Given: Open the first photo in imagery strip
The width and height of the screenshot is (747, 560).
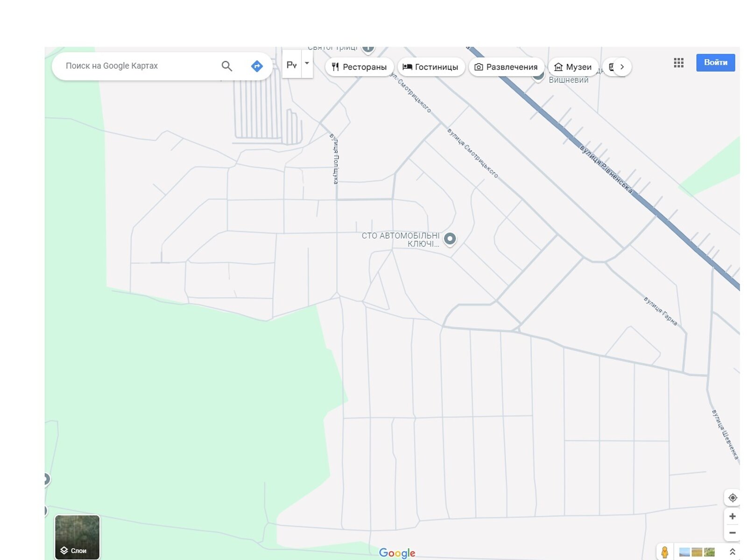Looking at the screenshot, I should coord(684,552).
